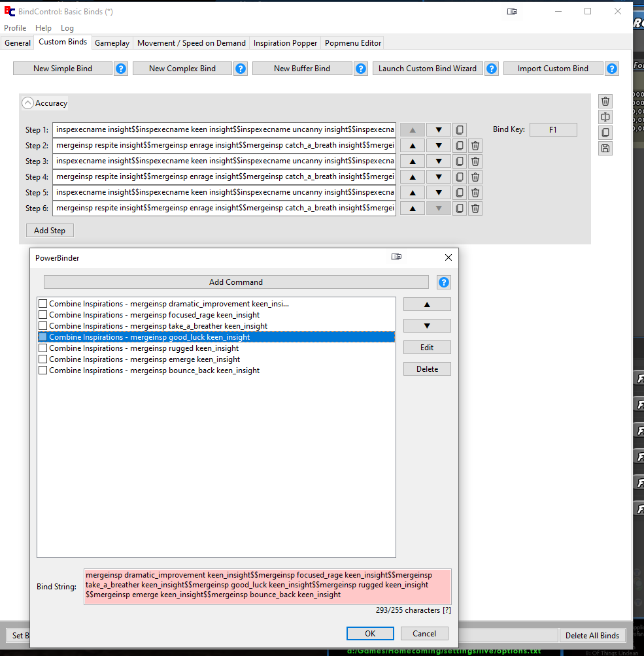Open help for New Simple Bind
Image resolution: width=644 pixels, height=656 pixels.
pyautogui.click(x=121, y=69)
